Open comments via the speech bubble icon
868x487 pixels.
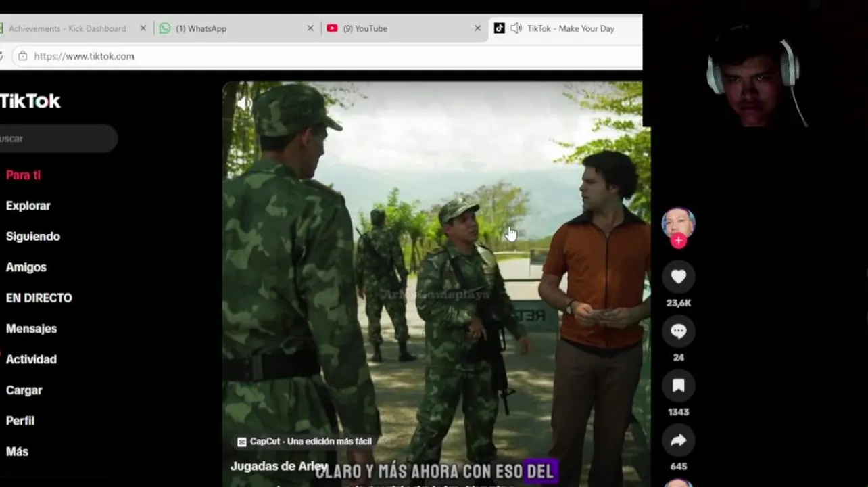[x=678, y=331]
